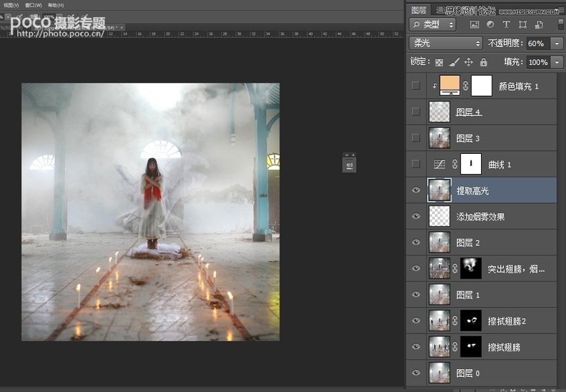The image size is (566, 392).
Task: Click the smart object filter icon
Action: [539, 24]
